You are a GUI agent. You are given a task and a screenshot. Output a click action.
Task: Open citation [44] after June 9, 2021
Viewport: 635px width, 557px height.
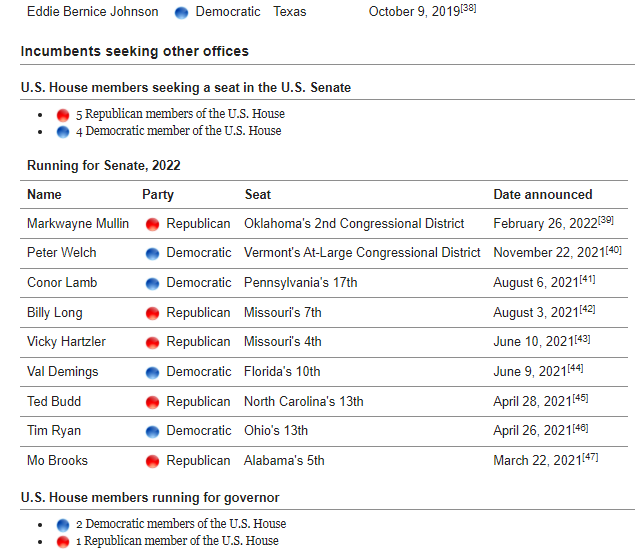(x=575, y=368)
